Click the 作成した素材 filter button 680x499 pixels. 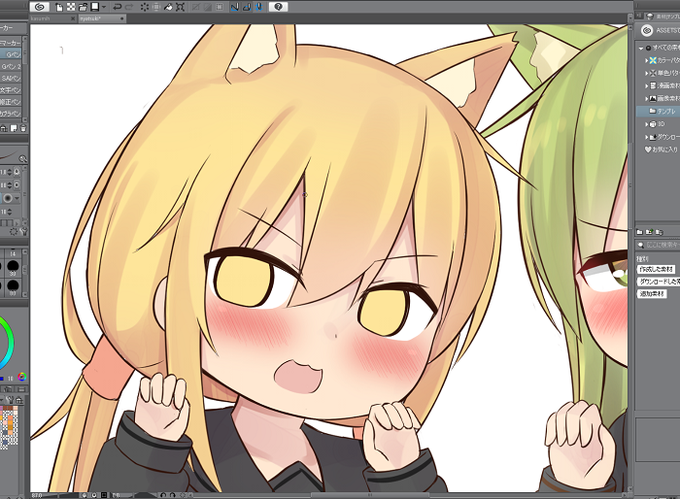[x=656, y=269]
